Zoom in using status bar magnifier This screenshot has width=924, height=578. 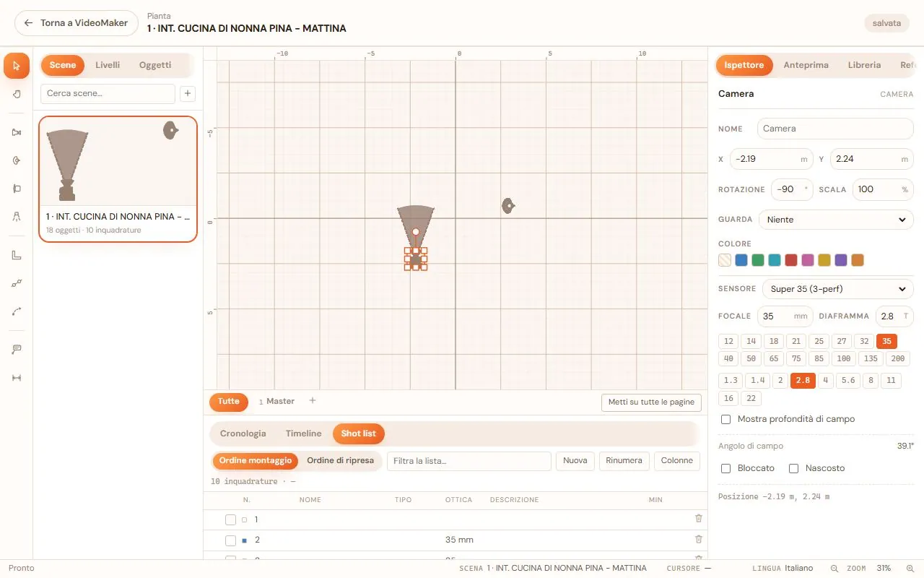[910, 569]
